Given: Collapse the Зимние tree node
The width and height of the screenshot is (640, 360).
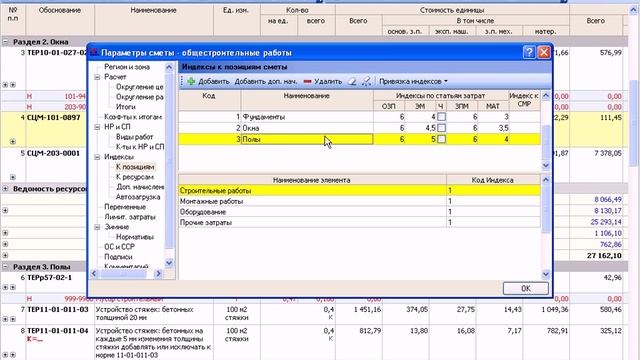Looking at the screenshot, I should pos(98,227).
